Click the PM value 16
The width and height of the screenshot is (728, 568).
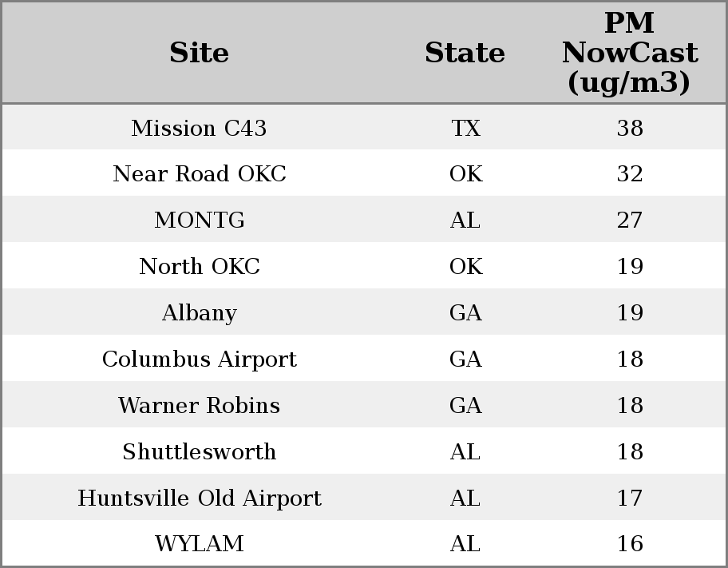click(629, 544)
